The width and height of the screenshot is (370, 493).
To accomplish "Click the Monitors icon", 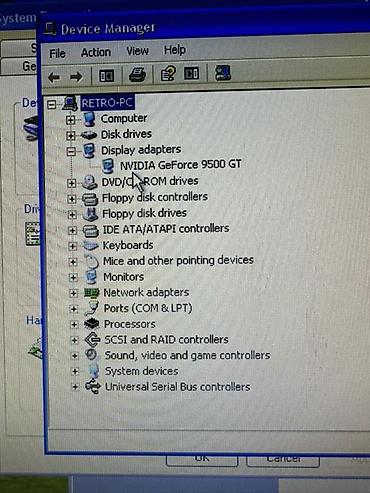I will click(x=91, y=277).
